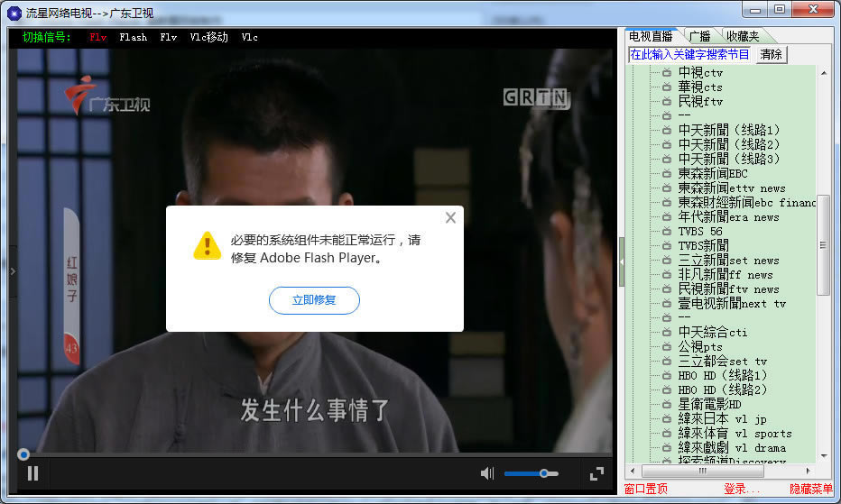Select 東森新闻EBC channel
841x504 pixels.
712,174
